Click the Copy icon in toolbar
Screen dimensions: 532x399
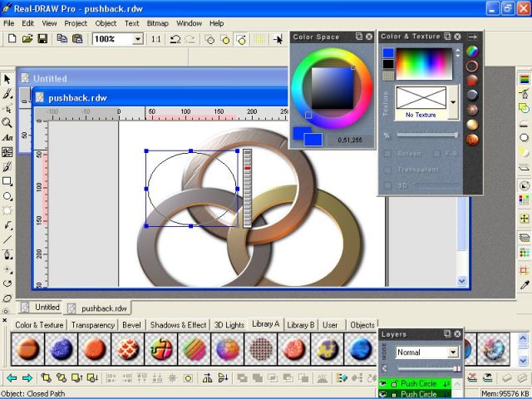click(62, 39)
